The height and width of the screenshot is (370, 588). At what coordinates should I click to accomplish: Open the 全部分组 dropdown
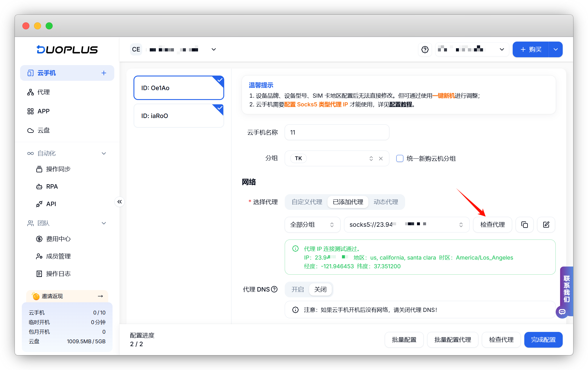[312, 225]
